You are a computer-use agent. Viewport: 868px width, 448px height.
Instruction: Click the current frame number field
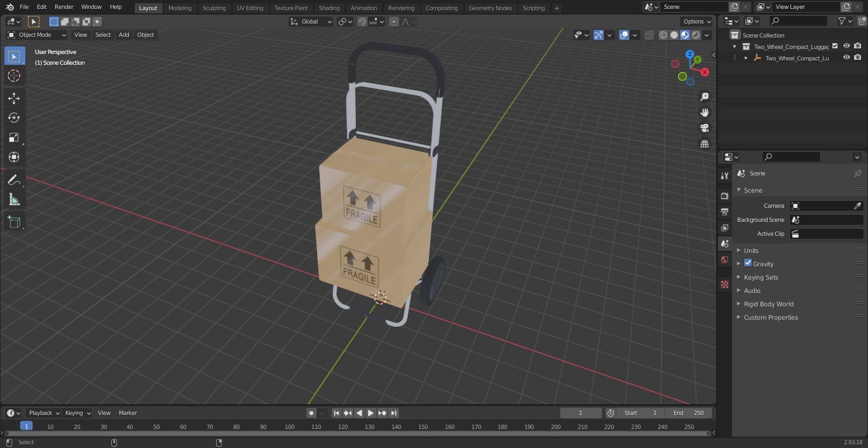[581, 413]
